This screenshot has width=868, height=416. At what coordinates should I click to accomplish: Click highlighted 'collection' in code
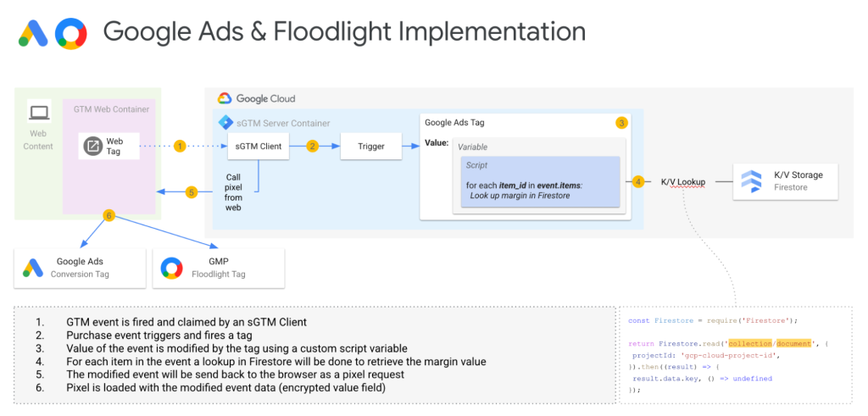tap(749, 343)
